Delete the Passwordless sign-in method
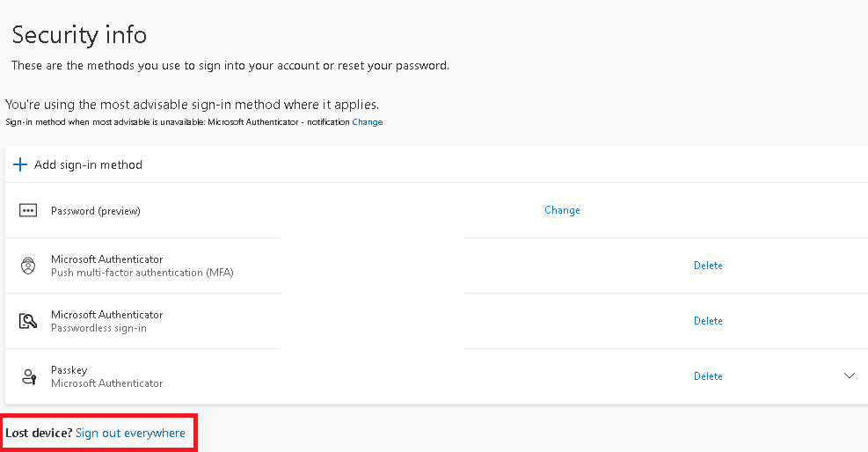The image size is (868, 452). pos(708,321)
